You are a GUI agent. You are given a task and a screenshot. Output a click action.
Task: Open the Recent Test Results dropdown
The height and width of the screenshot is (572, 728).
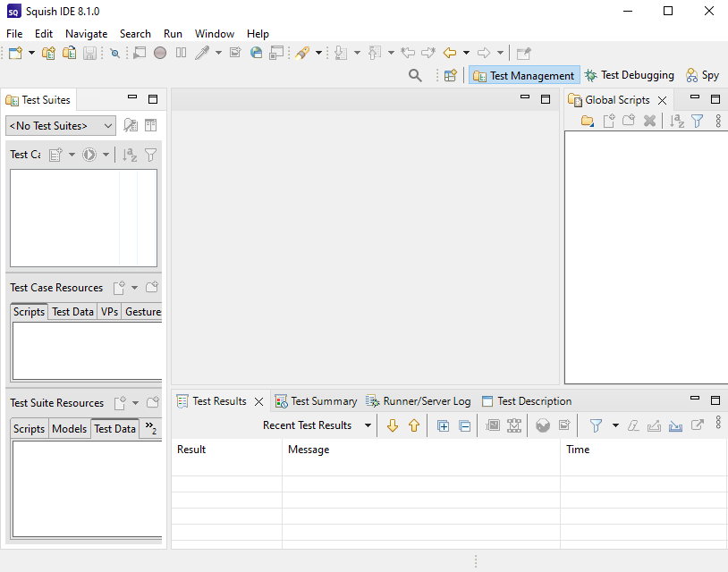(x=368, y=425)
